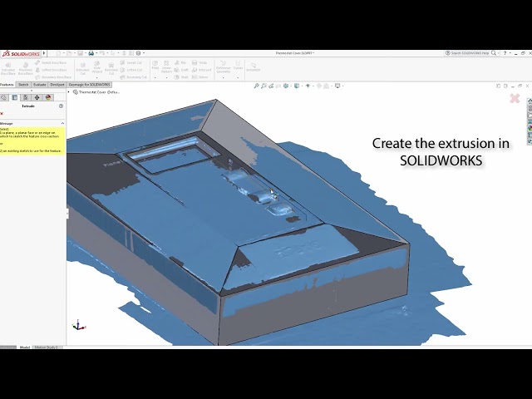Click the Extrude help icon
The width and height of the screenshot is (532, 399).
pyautogui.click(x=61, y=106)
